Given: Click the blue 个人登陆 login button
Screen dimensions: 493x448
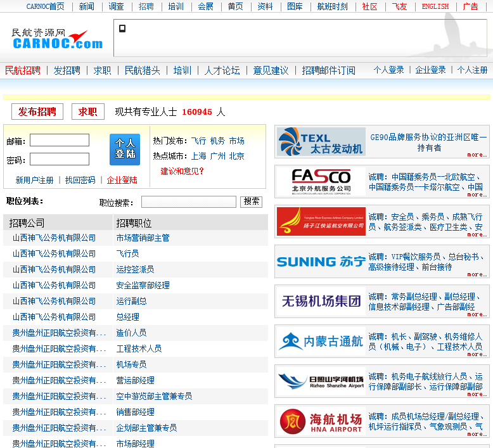Looking at the screenshot, I should (x=125, y=150).
